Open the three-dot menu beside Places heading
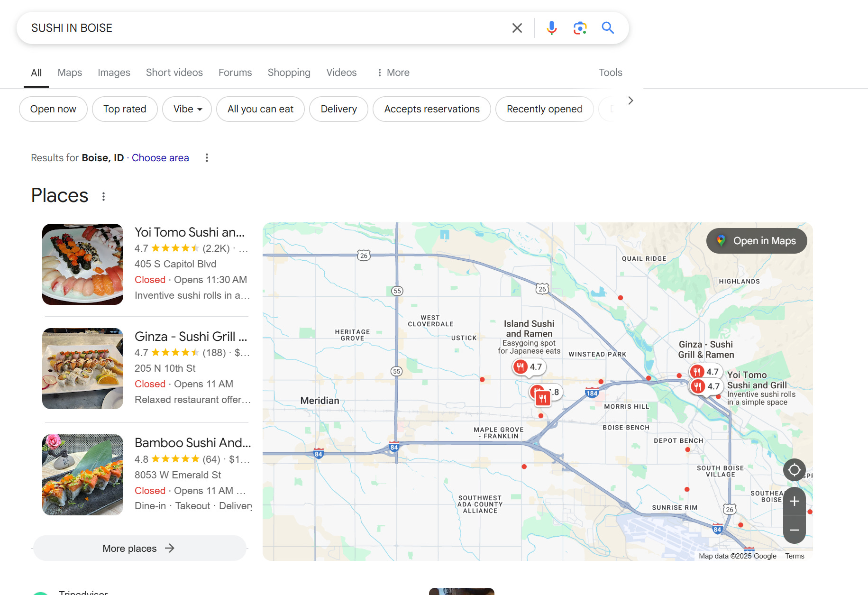 103,196
